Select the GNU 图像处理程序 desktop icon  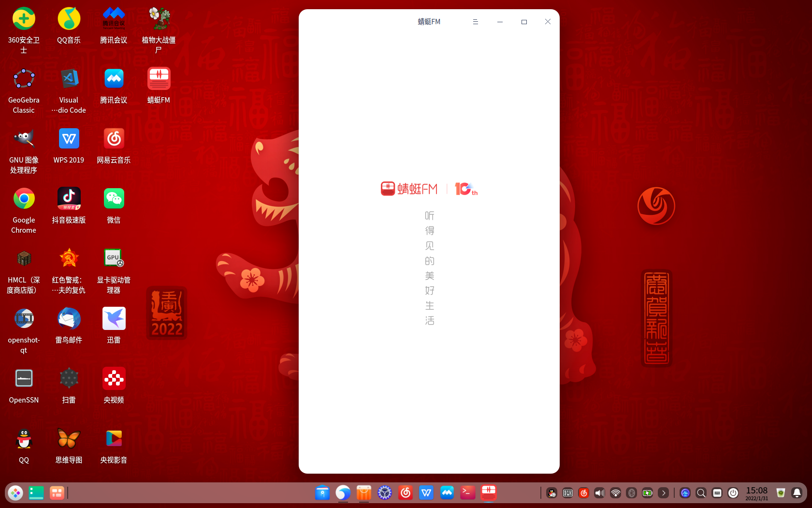click(x=24, y=150)
